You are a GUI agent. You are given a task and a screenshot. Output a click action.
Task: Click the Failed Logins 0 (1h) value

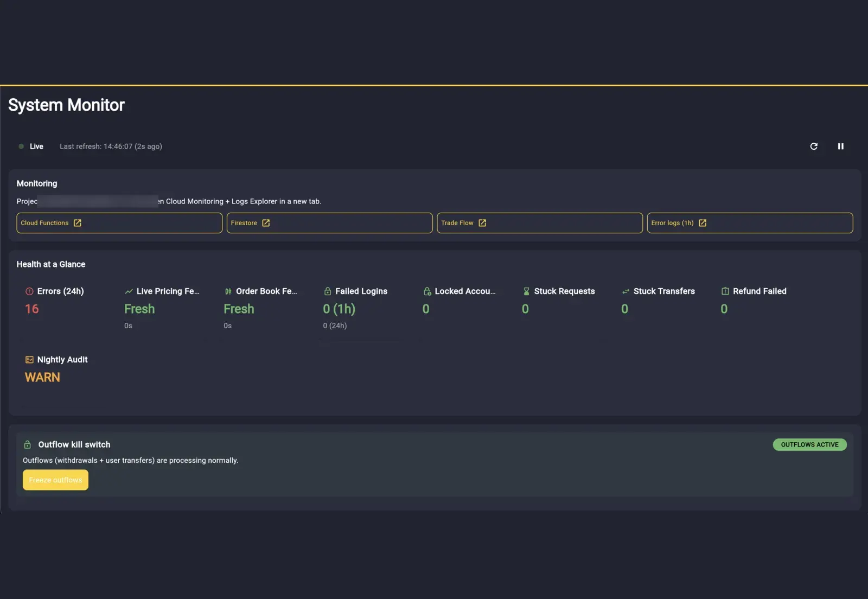tap(339, 309)
